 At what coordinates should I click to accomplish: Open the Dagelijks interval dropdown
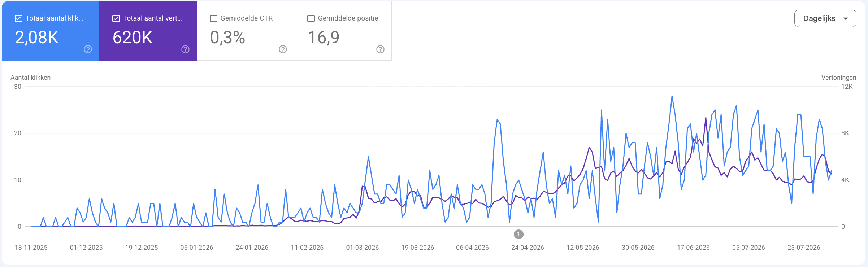pos(825,18)
